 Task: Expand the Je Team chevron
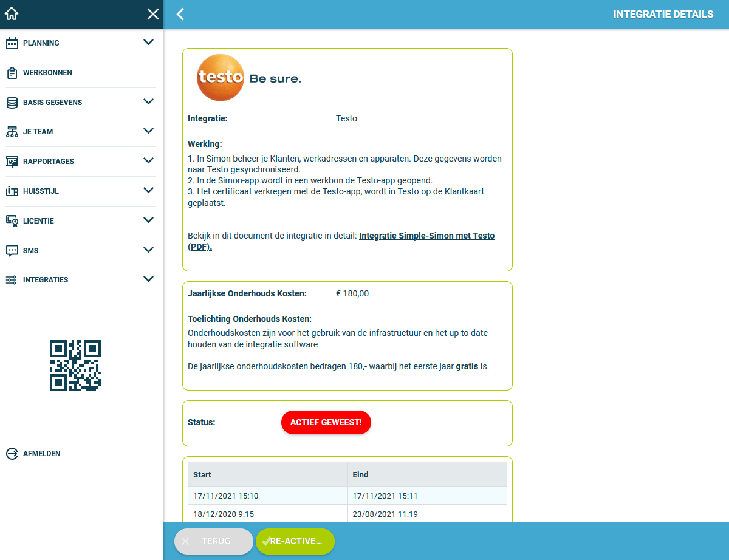click(149, 131)
